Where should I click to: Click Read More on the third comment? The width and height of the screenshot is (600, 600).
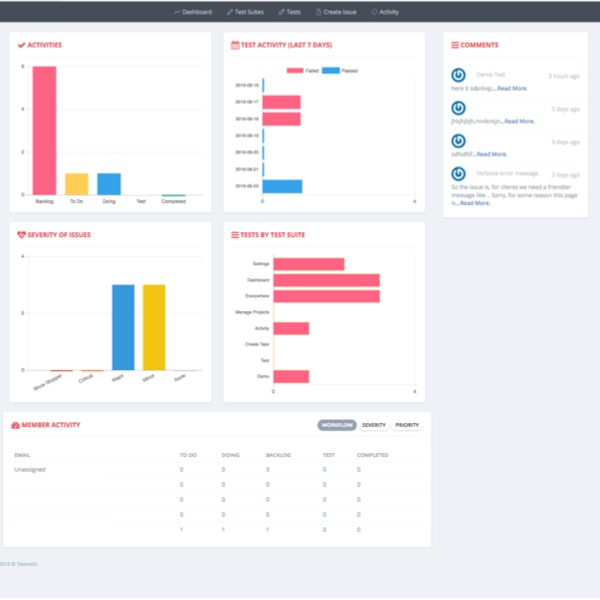pyautogui.click(x=492, y=154)
